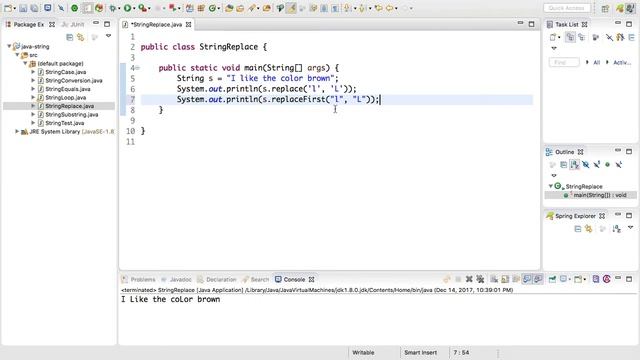Select StringConversion.java in Package Explorer

click(73, 80)
